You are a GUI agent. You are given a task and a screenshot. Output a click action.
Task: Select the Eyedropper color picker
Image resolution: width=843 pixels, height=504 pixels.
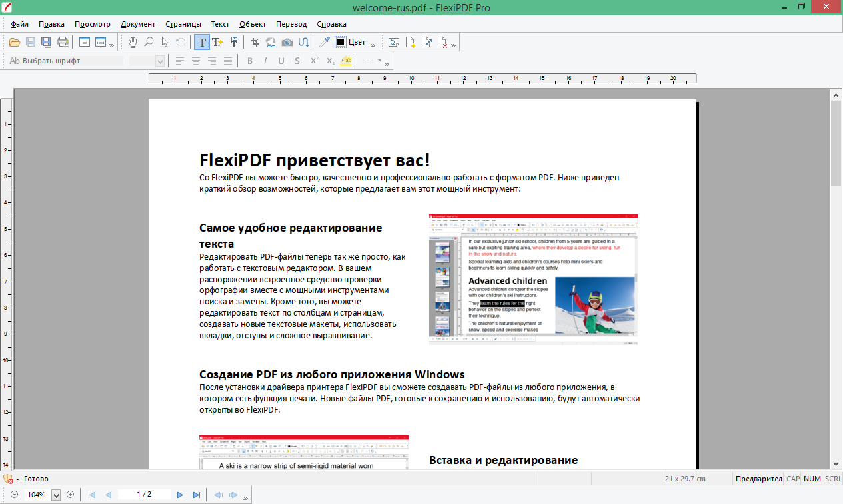point(324,42)
